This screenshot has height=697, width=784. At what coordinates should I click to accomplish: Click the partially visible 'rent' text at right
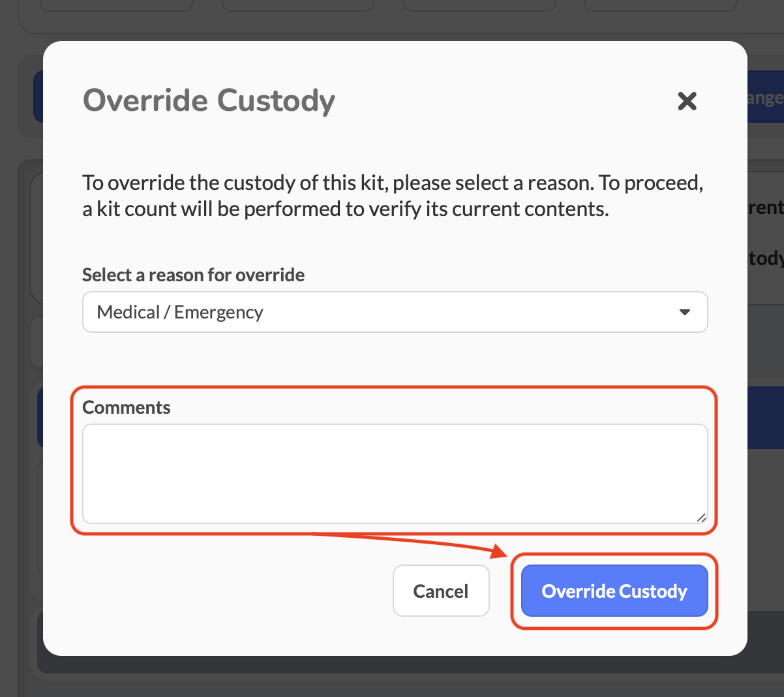pos(764,208)
